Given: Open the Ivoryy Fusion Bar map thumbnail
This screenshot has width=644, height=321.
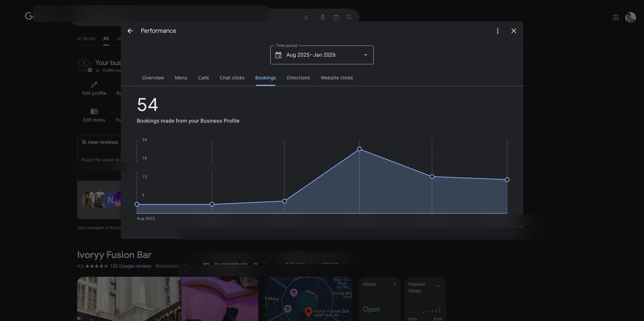Looking at the screenshot, I should pos(309,299).
